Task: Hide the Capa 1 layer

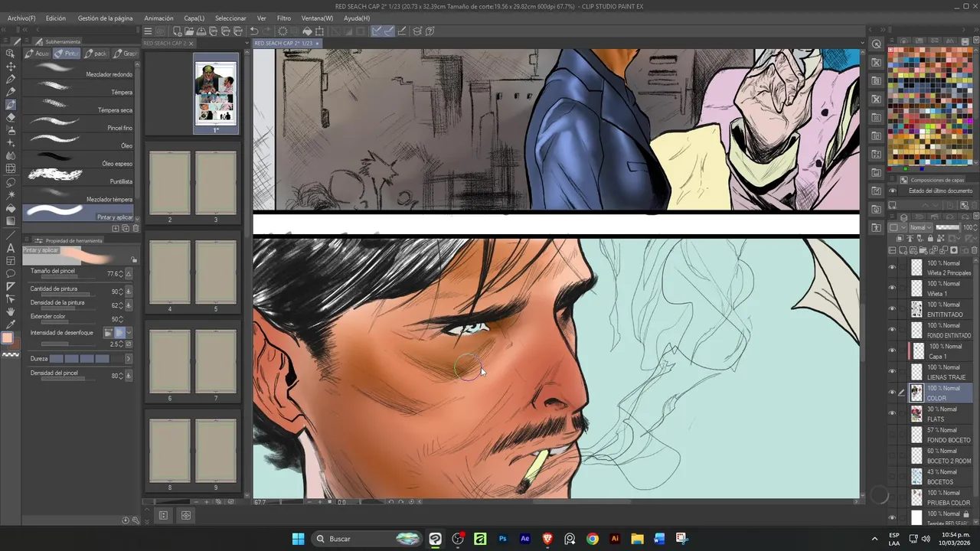Action: point(892,350)
